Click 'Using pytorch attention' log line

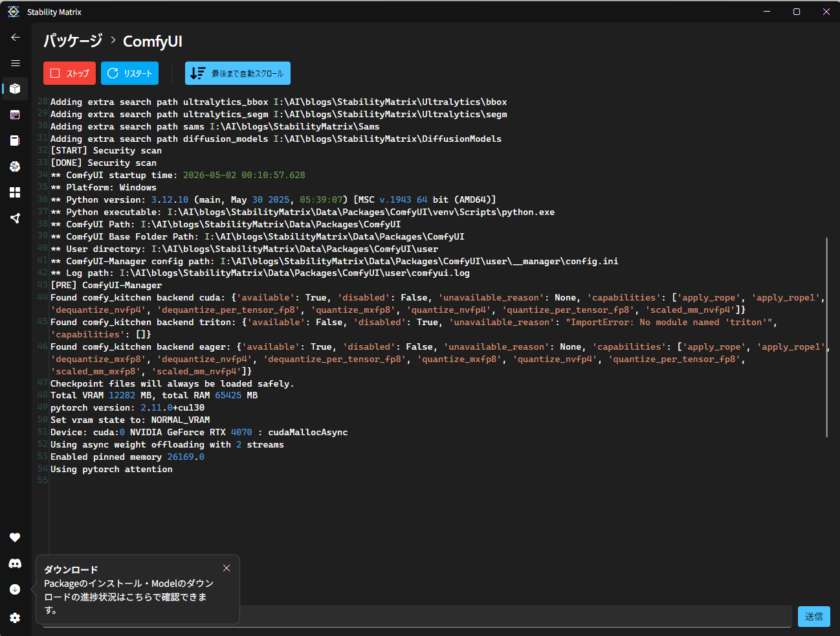[111, 469]
